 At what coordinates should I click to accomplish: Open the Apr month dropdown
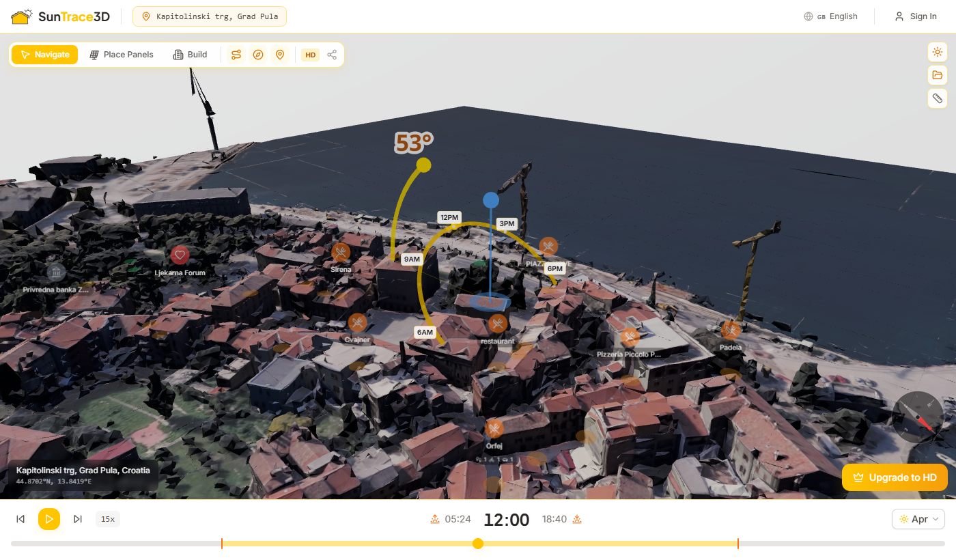[x=918, y=519]
